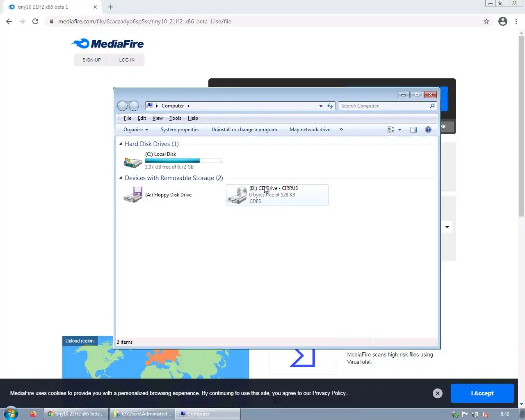Bookmark this page with the star icon

point(486,21)
